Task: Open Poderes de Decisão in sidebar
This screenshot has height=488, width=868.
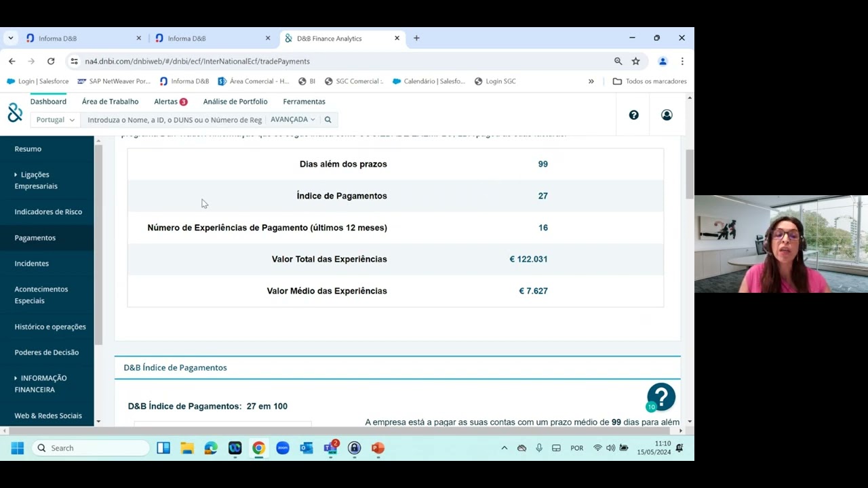Action: [x=47, y=352]
